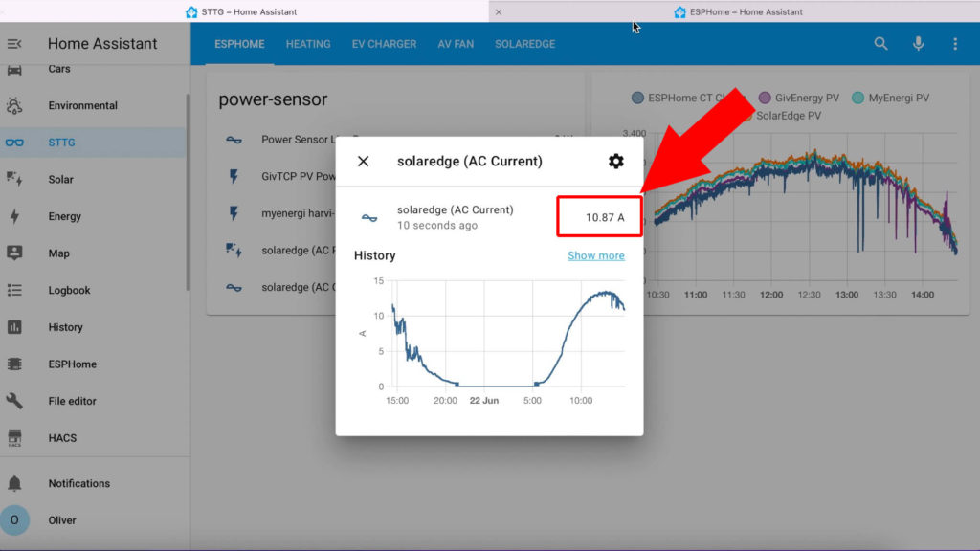Open the Logbook list icon

point(14,290)
